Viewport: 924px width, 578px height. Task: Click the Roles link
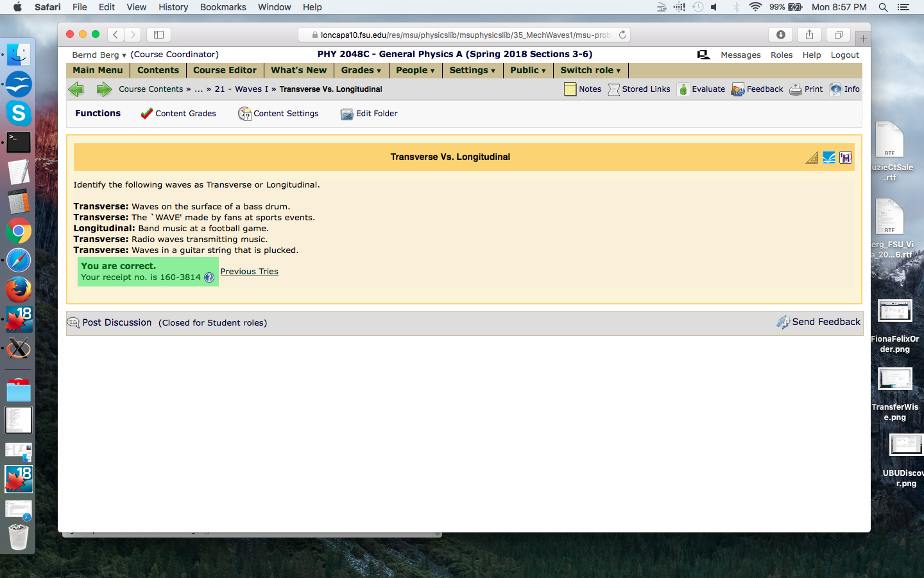coord(782,55)
